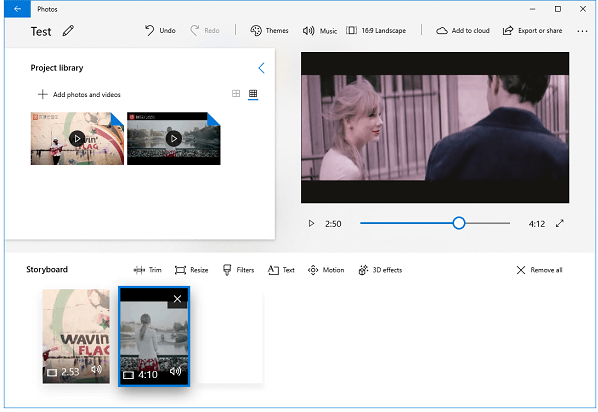This screenshot has height=412, width=598.
Task: Add project to cloud
Action: [463, 31]
